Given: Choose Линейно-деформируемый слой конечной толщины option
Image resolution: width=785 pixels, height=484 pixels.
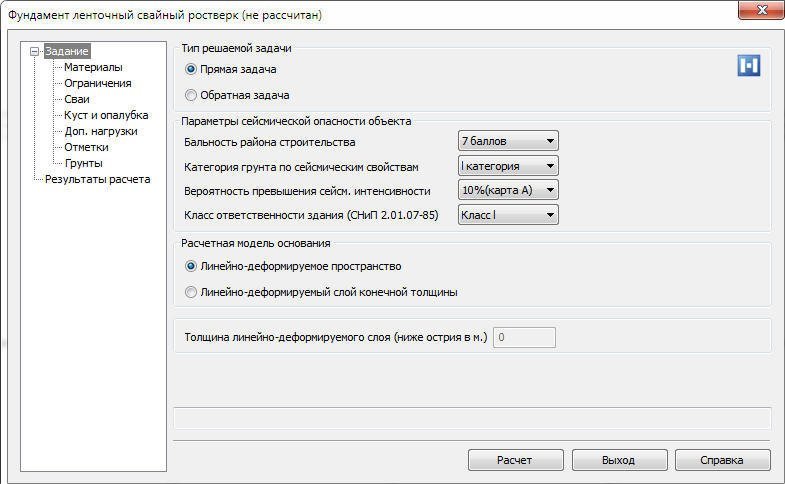Looking at the screenshot, I should tap(191, 292).
